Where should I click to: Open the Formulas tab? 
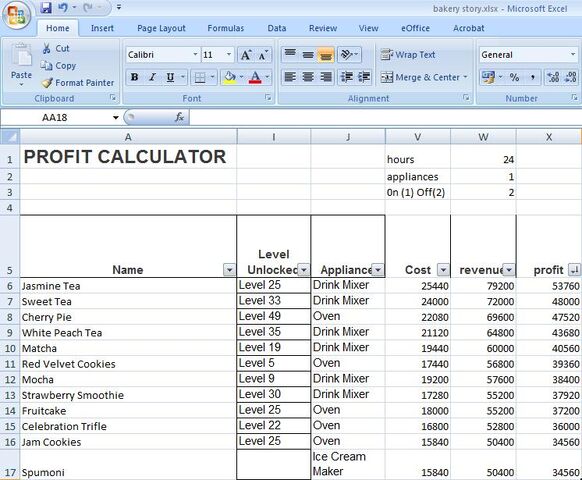point(226,28)
